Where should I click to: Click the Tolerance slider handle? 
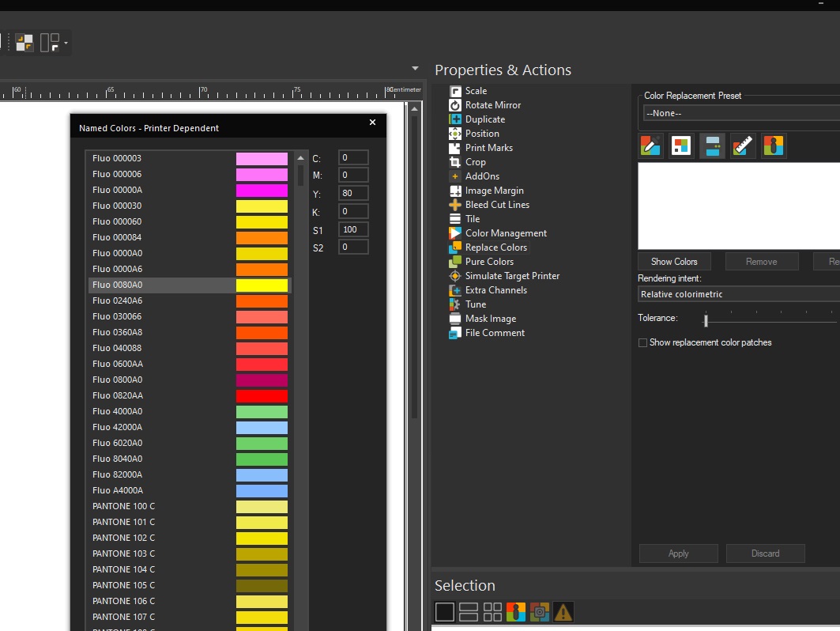click(706, 320)
